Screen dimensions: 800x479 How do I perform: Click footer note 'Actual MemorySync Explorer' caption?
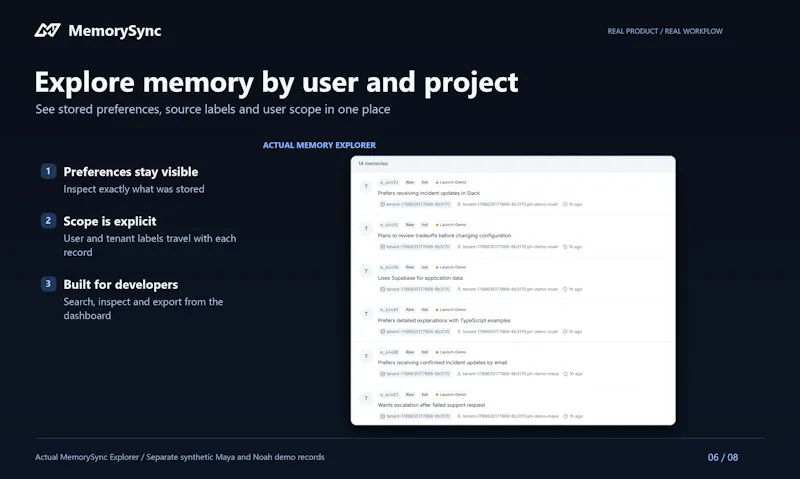click(180, 457)
